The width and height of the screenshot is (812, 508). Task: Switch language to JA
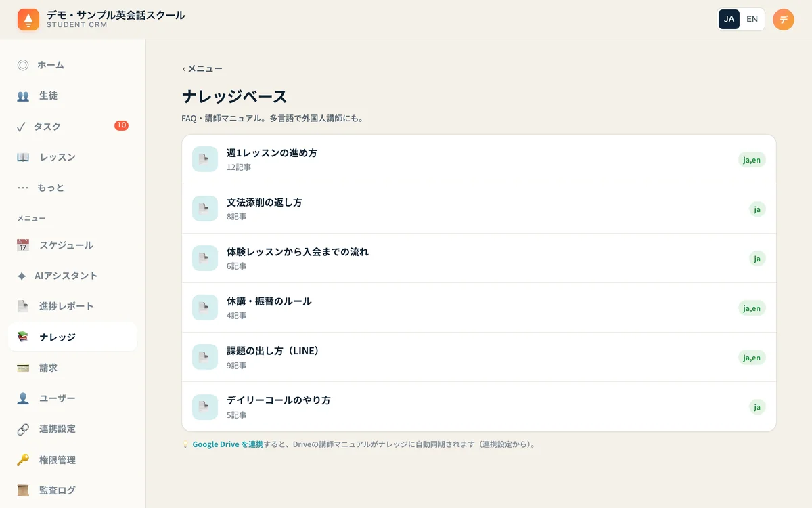click(x=729, y=19)
